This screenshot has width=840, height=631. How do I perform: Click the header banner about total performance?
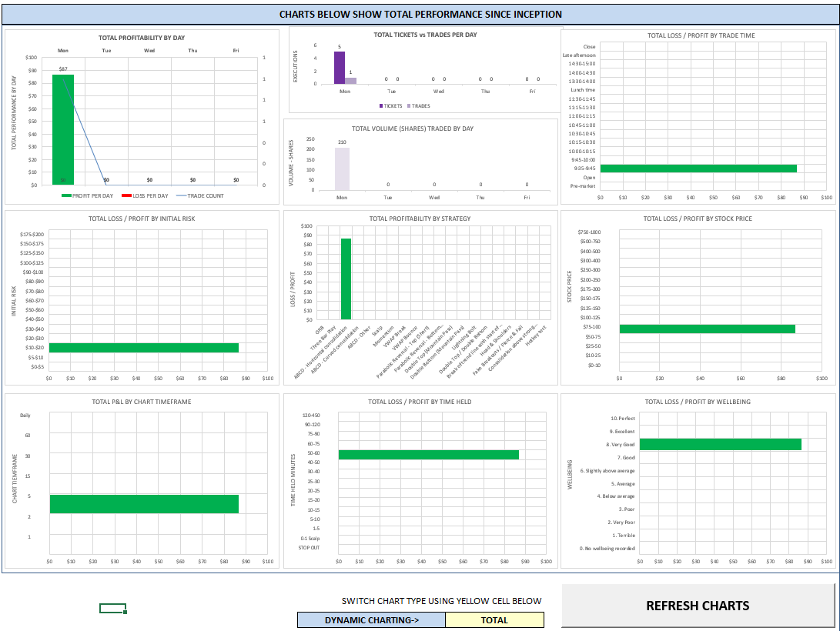point(420,15)
